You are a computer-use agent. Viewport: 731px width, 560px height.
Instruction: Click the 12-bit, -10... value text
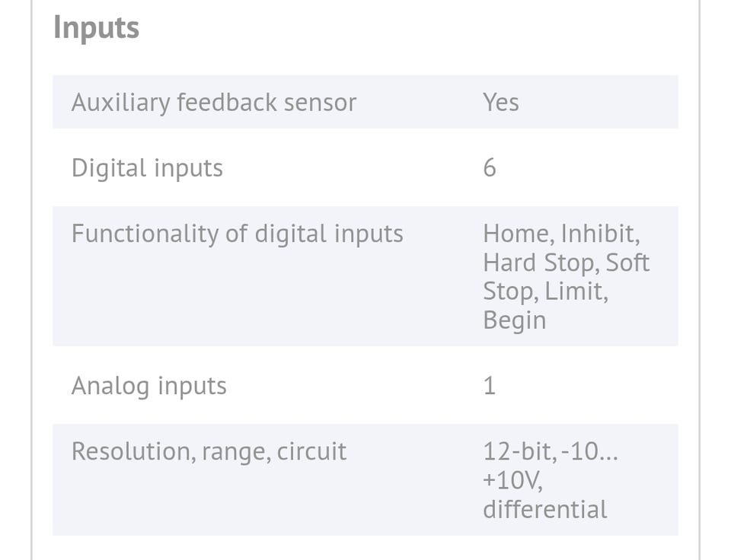coord(551,452)
